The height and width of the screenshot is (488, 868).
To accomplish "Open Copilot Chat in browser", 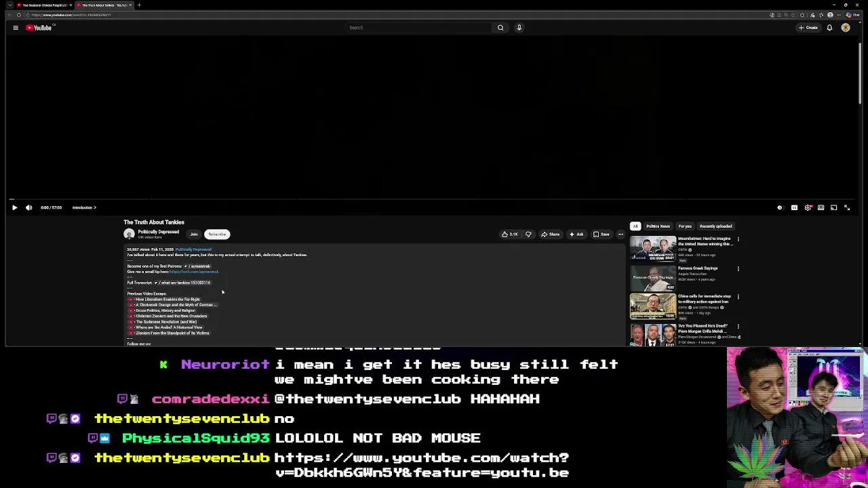I will (x=852, y=15).
